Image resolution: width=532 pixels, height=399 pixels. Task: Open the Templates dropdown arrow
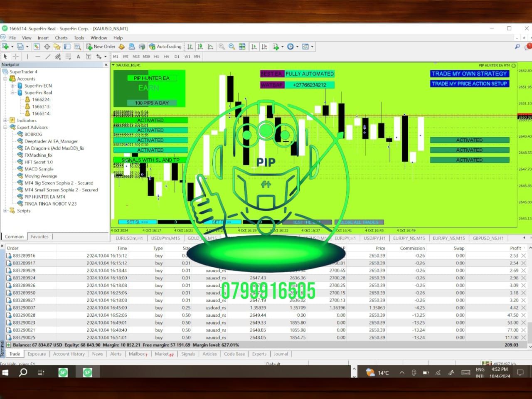(312, 47)
